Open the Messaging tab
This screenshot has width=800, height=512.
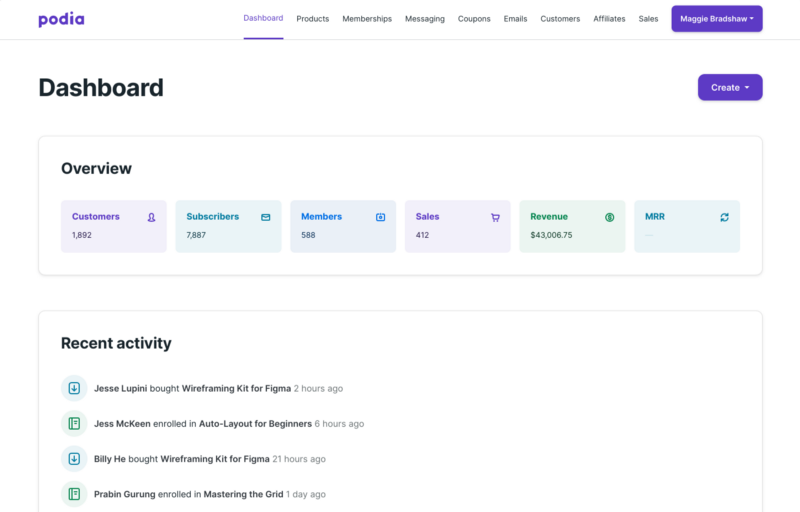point(425,19)
